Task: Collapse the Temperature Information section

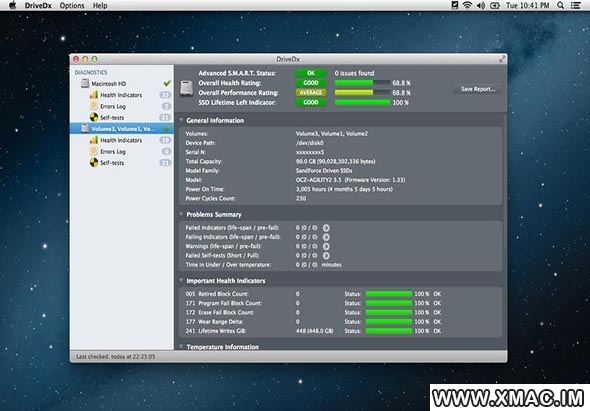Action: click(x=181, y=346)
